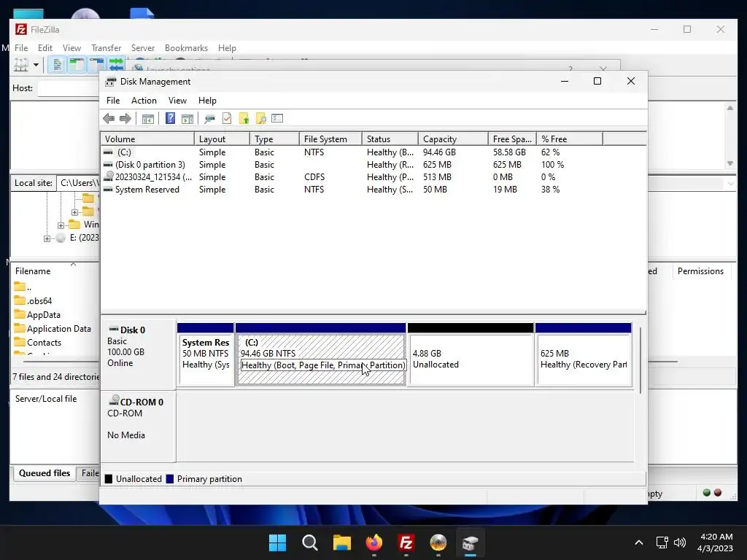The height and width of the screenshot is (560, 747).
Task: Select AppData folder in FileZilla file list
Action: click(x=44, y=315)
